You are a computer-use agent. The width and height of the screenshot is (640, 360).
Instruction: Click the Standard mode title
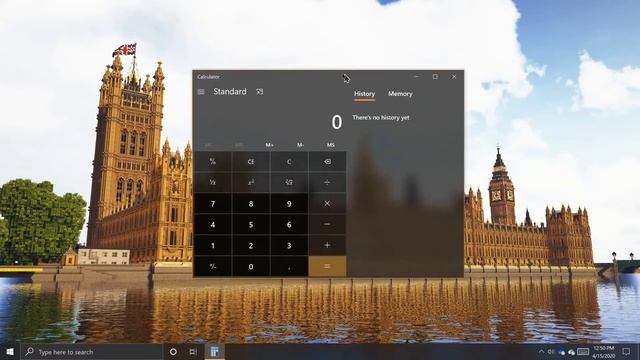230,91
